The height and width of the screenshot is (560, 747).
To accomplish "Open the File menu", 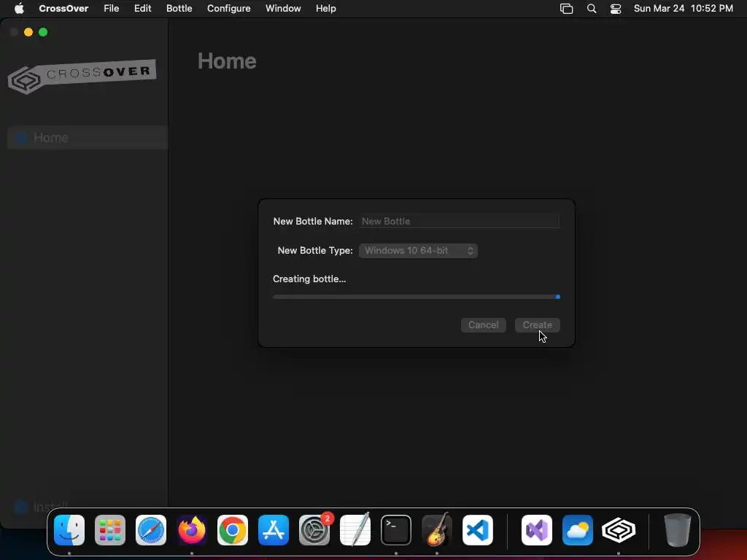I will click(112, 9).
